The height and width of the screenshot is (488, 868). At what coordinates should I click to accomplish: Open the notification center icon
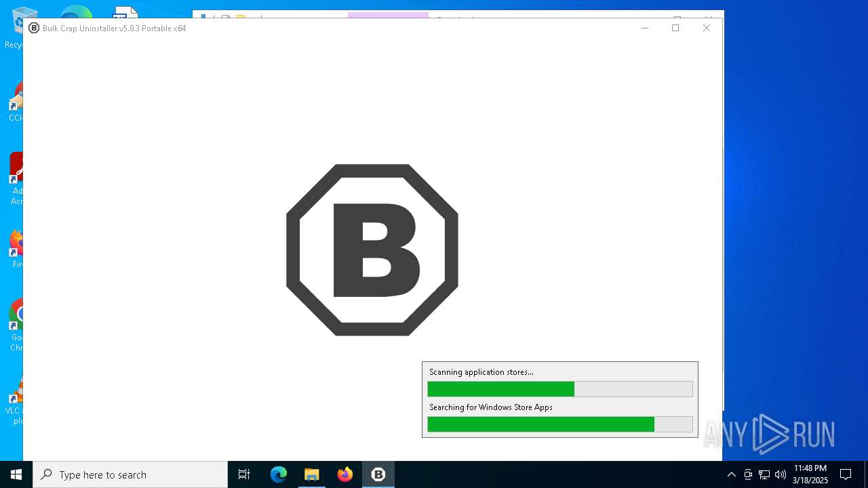point(846,474)
